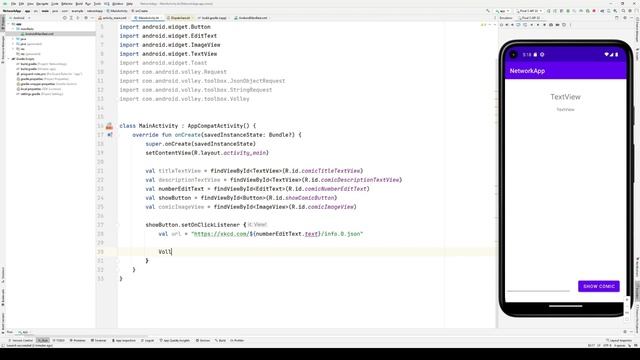The height and width of the screenshot is (360, 640).
Task: Click the hammer Make Project icon
Action: (488, 11)
